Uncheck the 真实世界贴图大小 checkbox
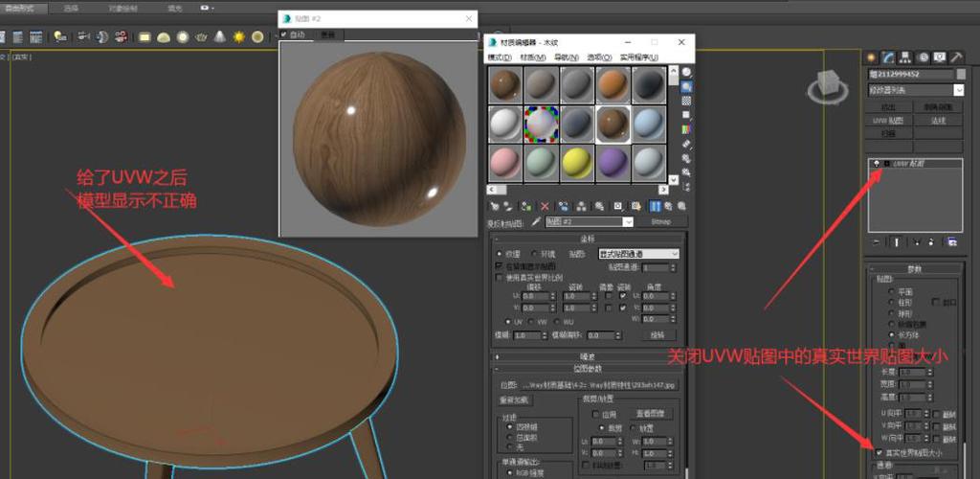The image size is (980, 479). pyautogui.click(x=879, y=452)
